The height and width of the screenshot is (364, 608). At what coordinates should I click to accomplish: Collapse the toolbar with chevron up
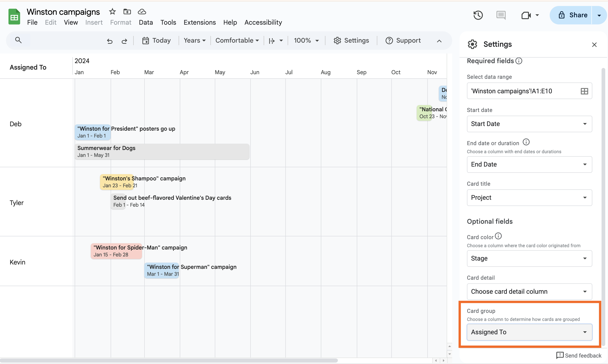[439, 41]
